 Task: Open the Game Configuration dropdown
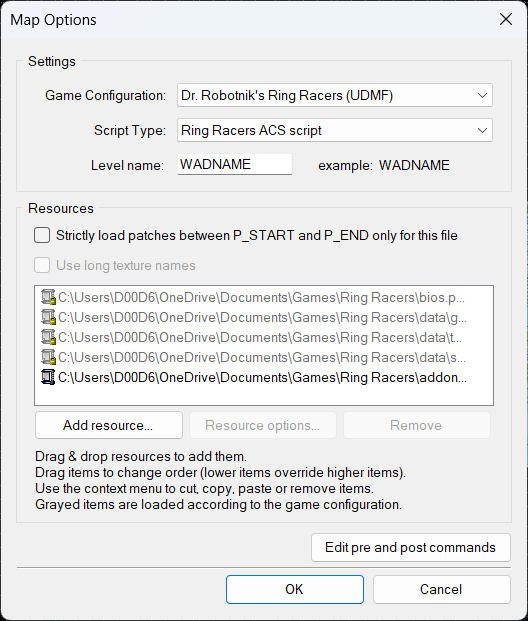coord(335,95)
